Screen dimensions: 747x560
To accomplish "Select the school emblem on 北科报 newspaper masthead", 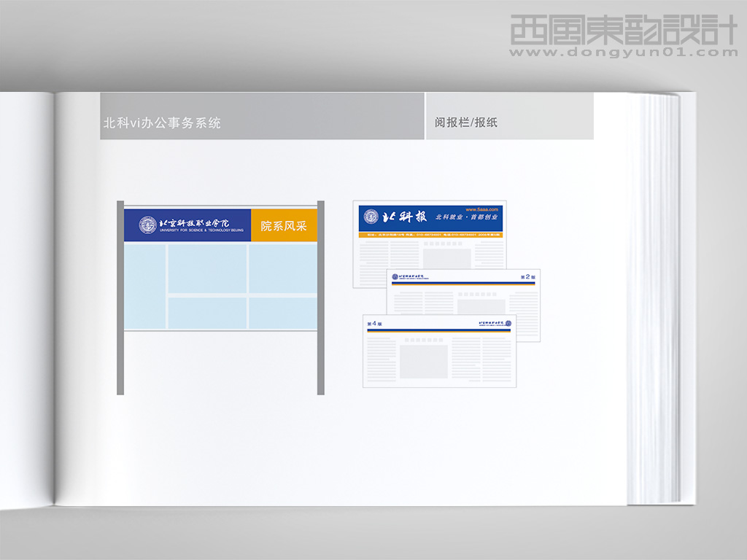I will tap(371, 217).
